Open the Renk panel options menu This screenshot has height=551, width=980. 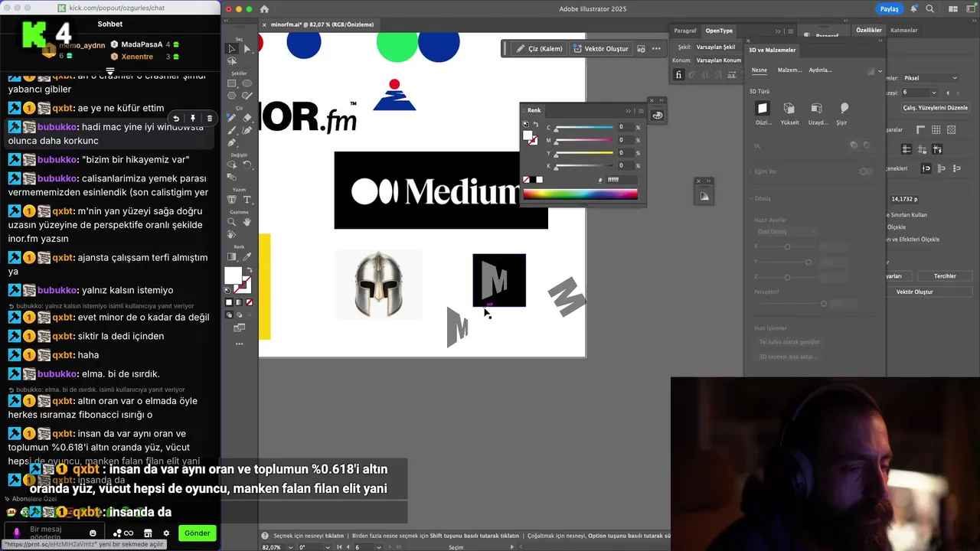click(x=641, y=110)
